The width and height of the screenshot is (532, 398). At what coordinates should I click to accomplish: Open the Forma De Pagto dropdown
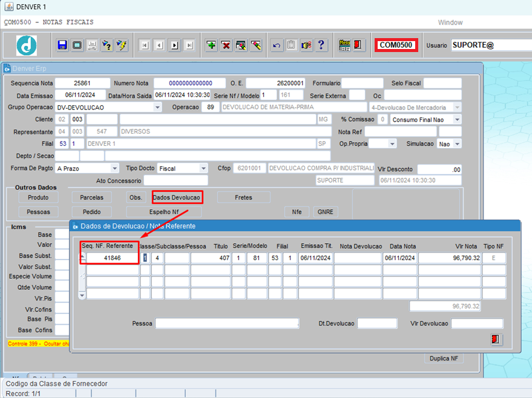pos(116,168)
